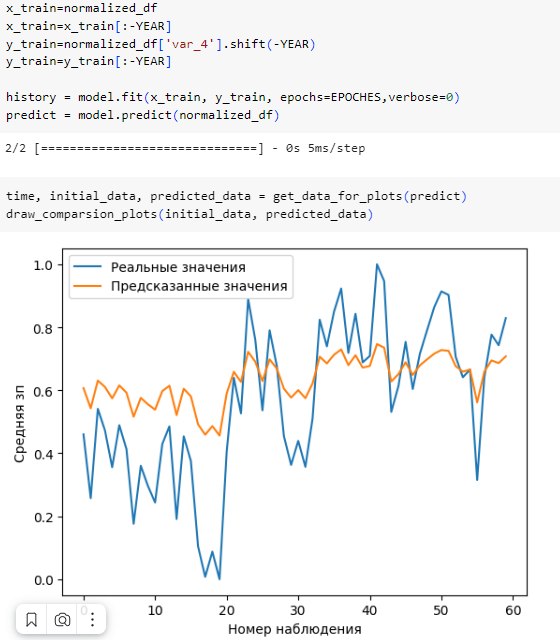Click the 'var_4' string in code

[x=190, y=44]
